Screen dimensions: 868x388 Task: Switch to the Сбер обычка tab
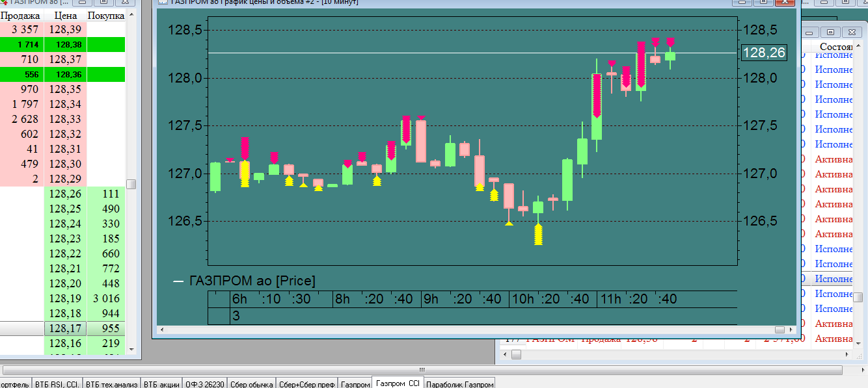[251, 383]
